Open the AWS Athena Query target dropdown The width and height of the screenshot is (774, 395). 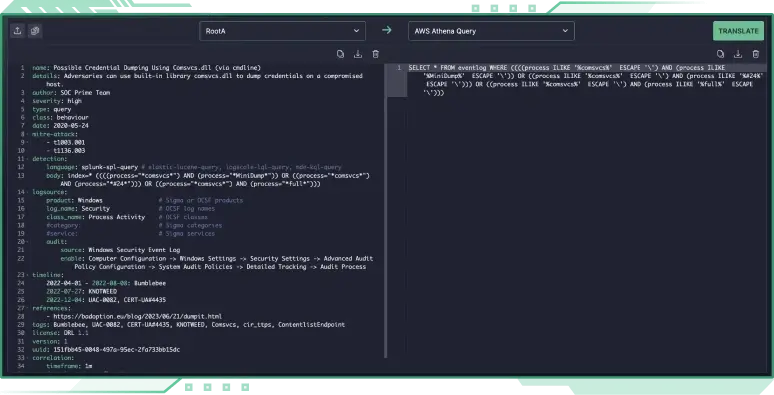[x=491, y=31]
